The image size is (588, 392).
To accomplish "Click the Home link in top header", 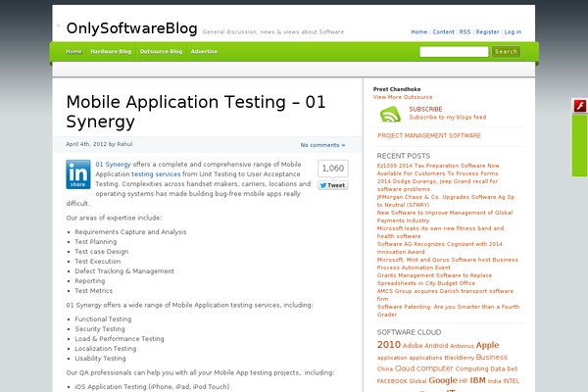I will [x=418, y=32].
